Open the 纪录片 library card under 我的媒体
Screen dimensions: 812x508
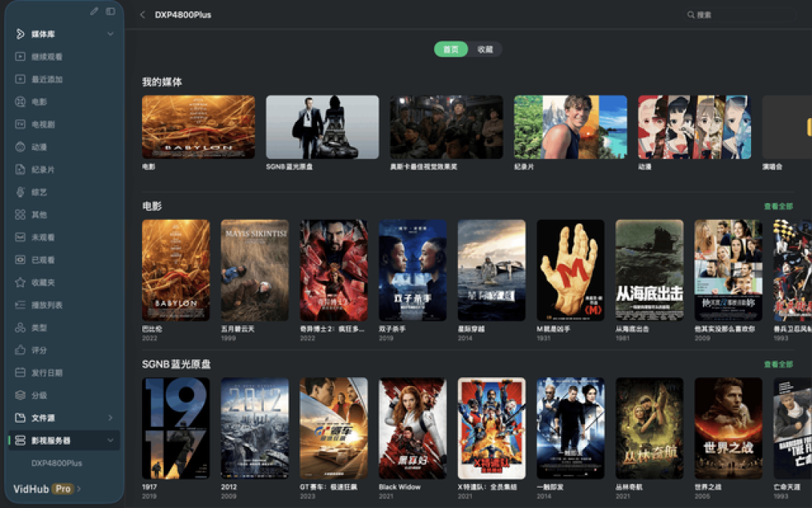coord(571,127)
